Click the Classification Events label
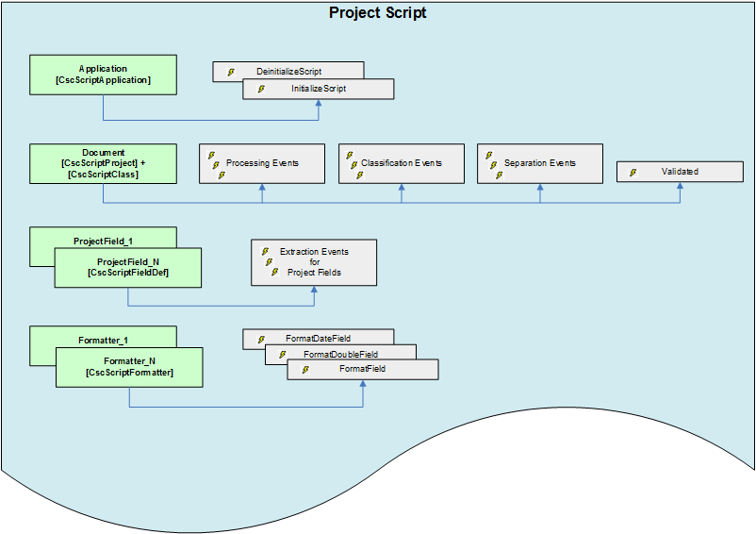Screen dimensions: 756x534 [402, 163]
